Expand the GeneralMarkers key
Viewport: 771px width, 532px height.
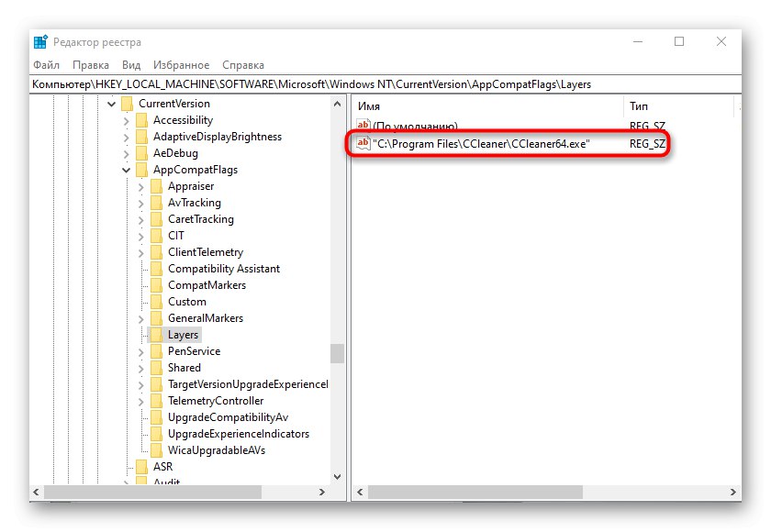[x=141, y=319]
